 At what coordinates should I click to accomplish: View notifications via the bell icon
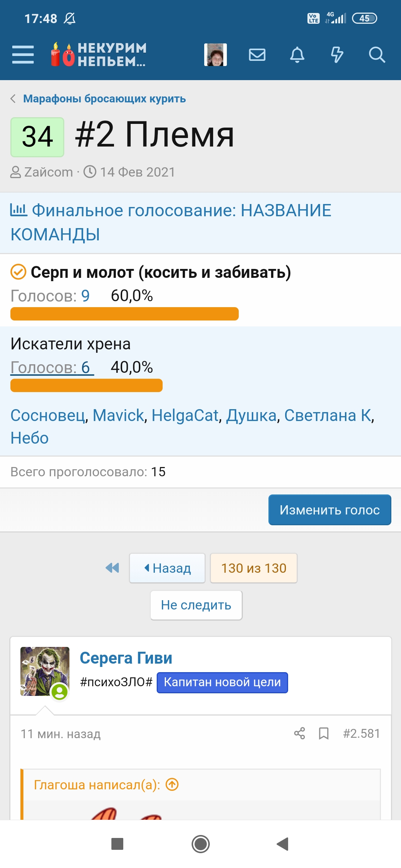[x=297, y=55]
